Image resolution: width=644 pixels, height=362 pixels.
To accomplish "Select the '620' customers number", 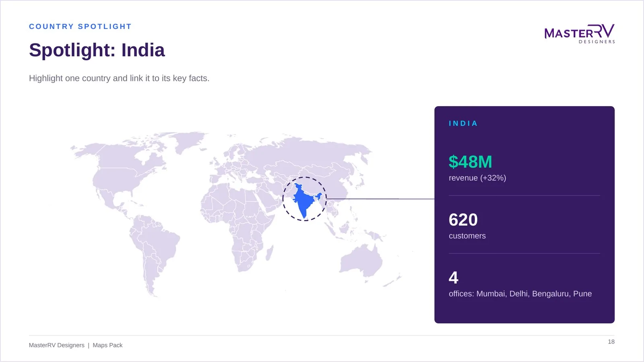I will [463, 220].
